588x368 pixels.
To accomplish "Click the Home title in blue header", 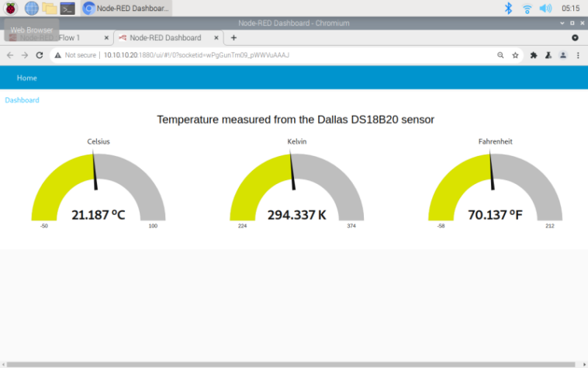I will [x=26, y=78].
